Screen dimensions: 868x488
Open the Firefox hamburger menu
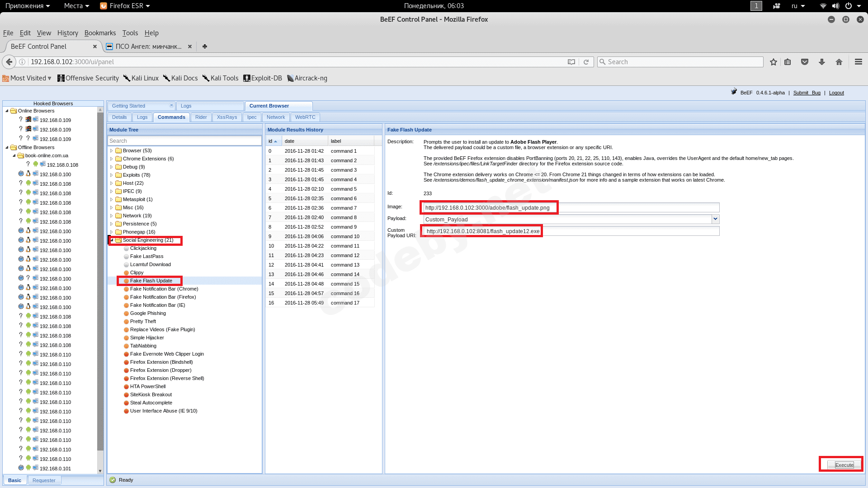(x=859, y=62)
